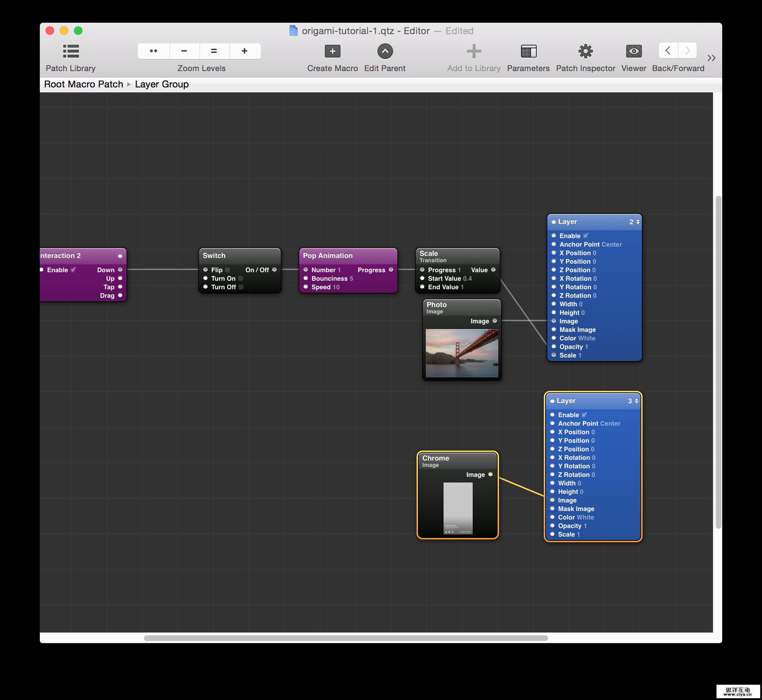762x700 pixels.
Task: Toggle Flip checkbox on Switch patch
Action: pyautogui.click(x=227, y=270)
